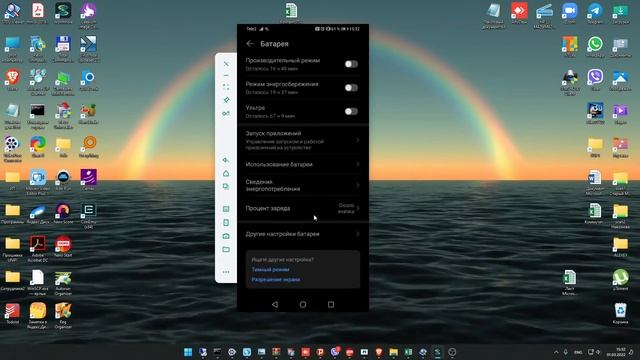Open Процент заряда option chevron
The height and width of the screenshot is (360, 640).
[358, 208]
